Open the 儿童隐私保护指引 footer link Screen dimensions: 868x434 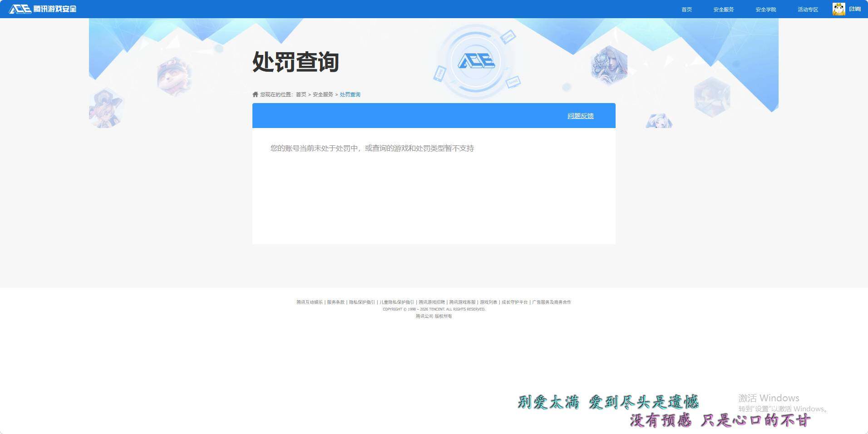click(397, 302)
